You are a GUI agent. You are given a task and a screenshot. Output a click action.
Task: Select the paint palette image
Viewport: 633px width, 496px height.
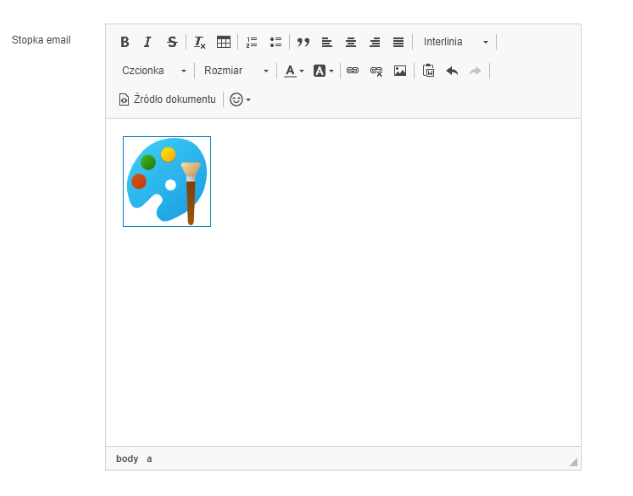click(167, 181)
